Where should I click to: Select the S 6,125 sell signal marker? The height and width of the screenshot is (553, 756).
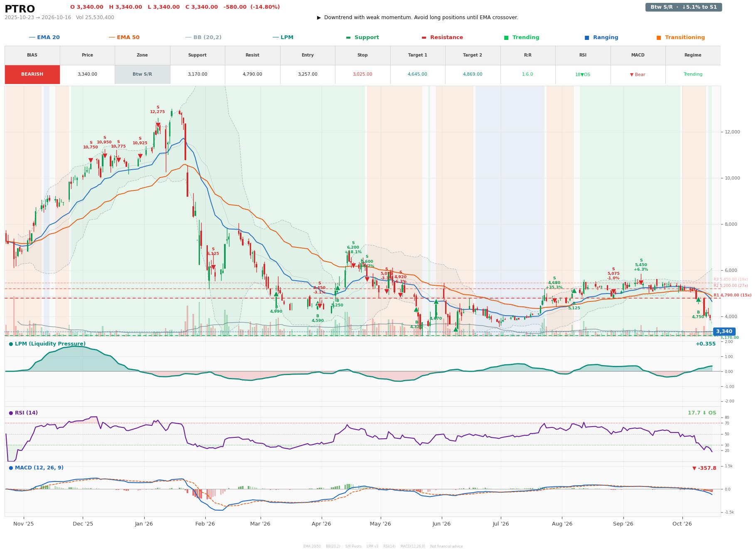213,267
